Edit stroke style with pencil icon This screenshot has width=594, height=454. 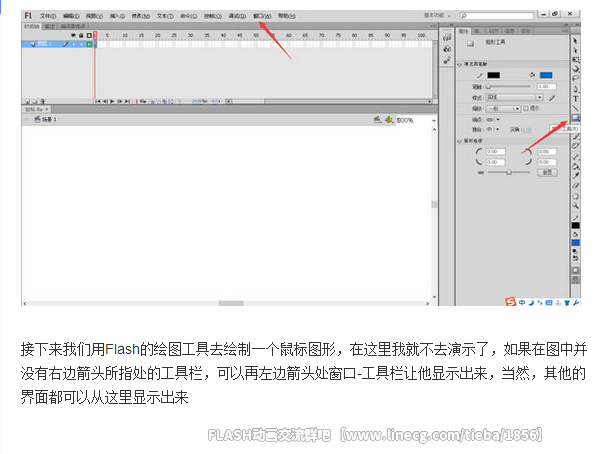[552, 98]
